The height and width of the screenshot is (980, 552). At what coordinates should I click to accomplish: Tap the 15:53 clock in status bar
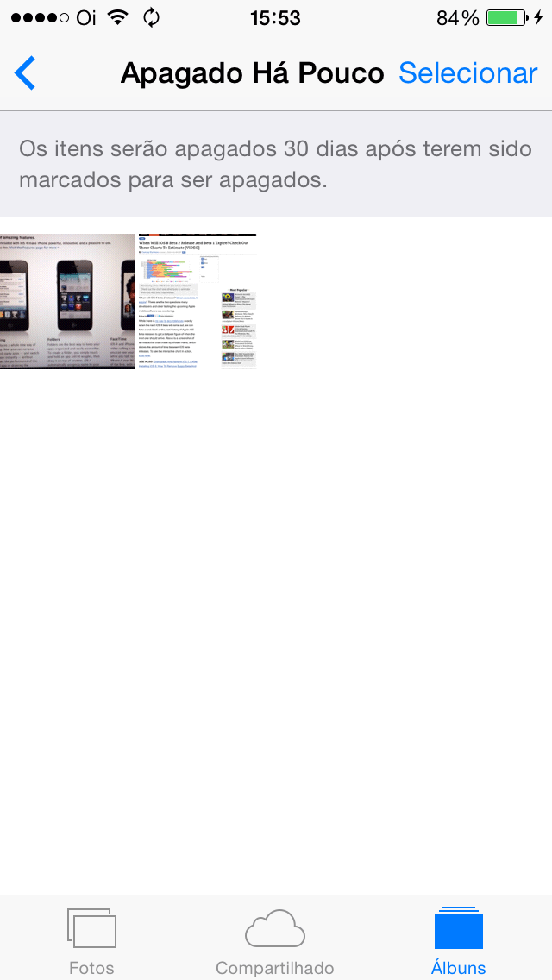pyautogui.click(x=276, y=18)
